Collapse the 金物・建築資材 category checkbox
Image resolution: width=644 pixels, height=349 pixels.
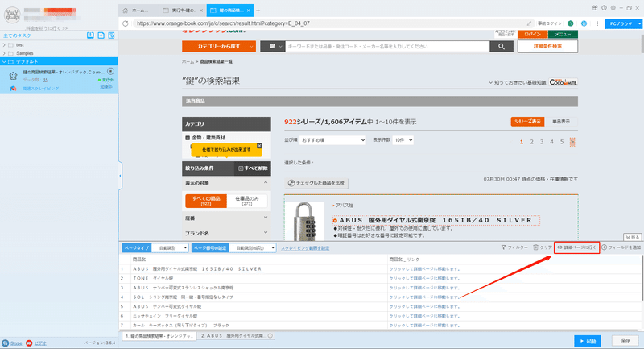(188, 138)
